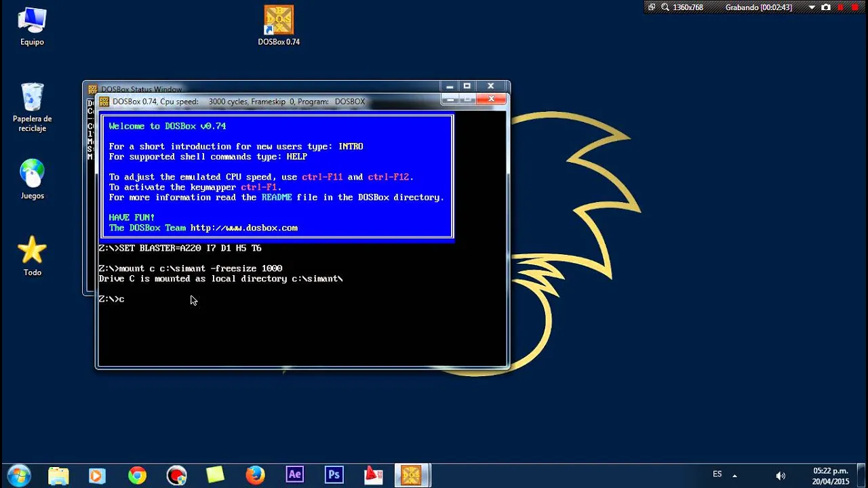Click the ES language indicator
This screenshot has width=868, height=488.
coord(717,474)
